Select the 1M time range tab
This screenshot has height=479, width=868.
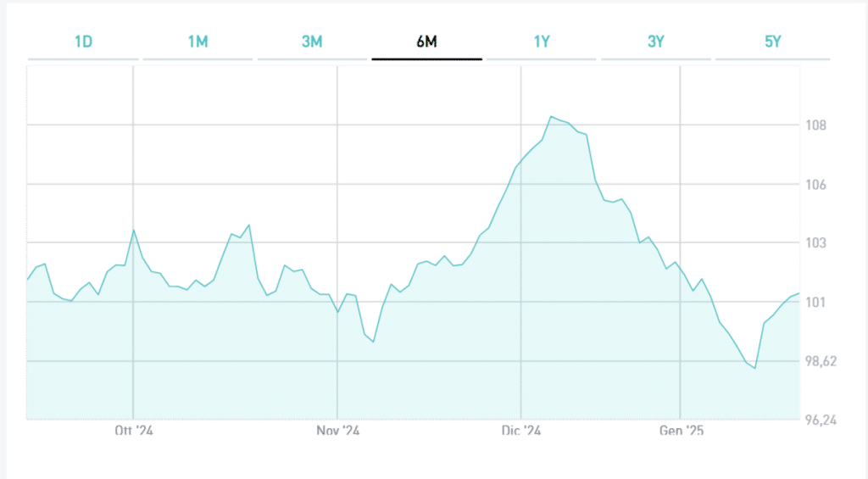coord(198,42)
